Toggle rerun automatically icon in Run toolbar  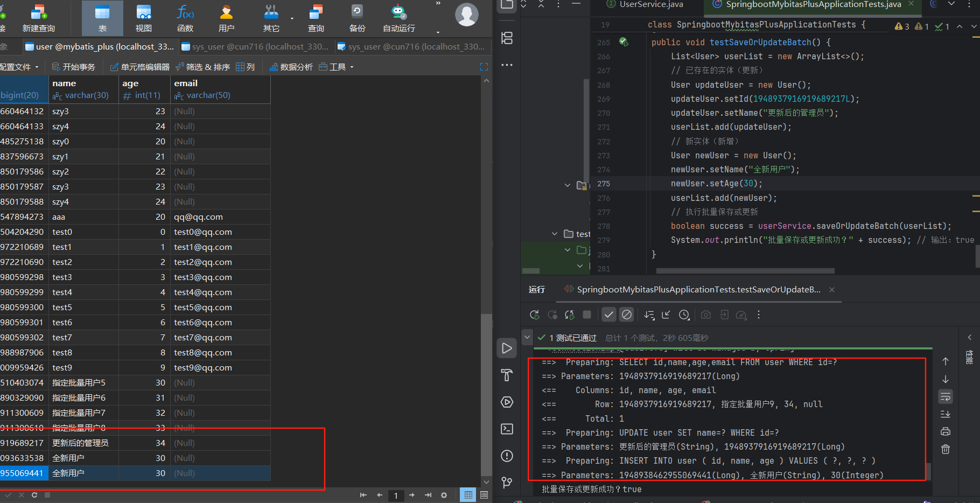[x=570, y=315]
